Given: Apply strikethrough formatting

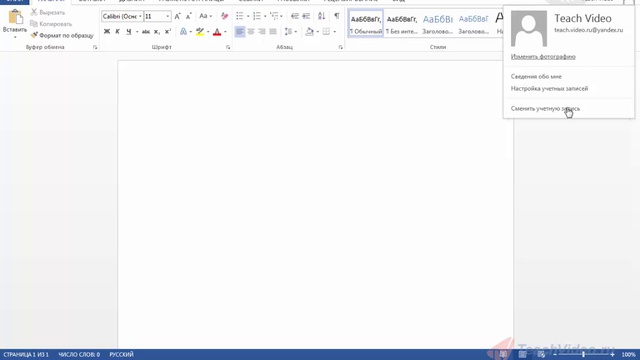Looking at the screenshot, I should click(146, 31).
